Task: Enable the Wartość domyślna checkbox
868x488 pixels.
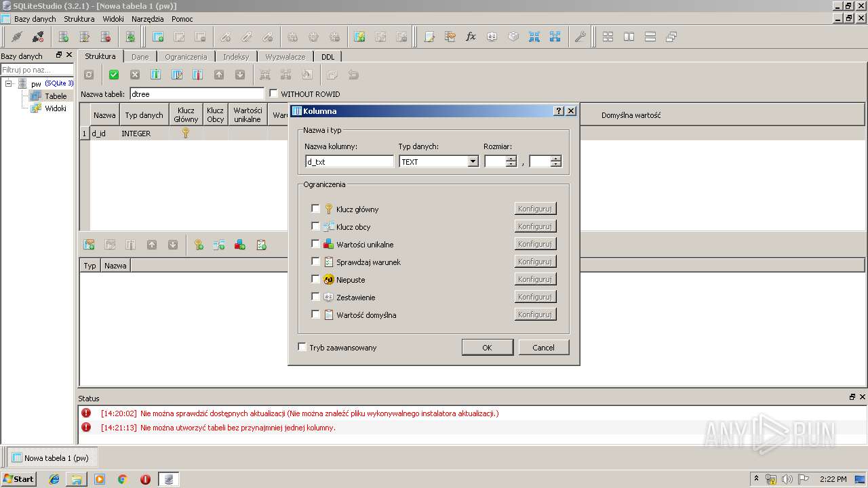Action: click(x=315, y=314)
